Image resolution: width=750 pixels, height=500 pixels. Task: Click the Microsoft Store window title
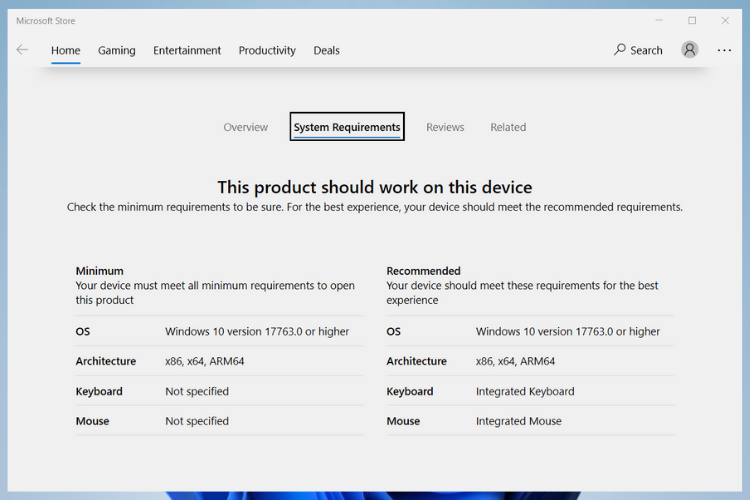click(45, 21)
